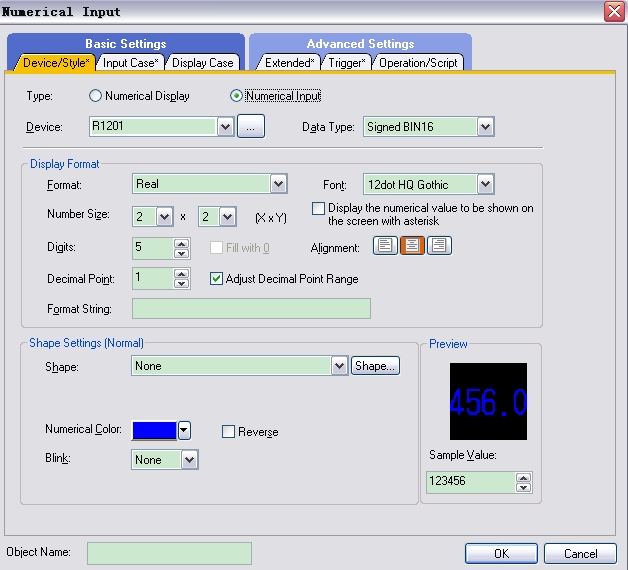
Task: Click the Shape... button
Action: 375,366
